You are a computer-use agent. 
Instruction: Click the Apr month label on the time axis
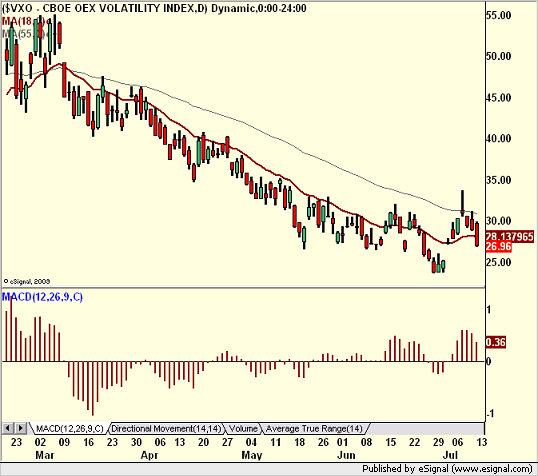click(x=150, y=455)
